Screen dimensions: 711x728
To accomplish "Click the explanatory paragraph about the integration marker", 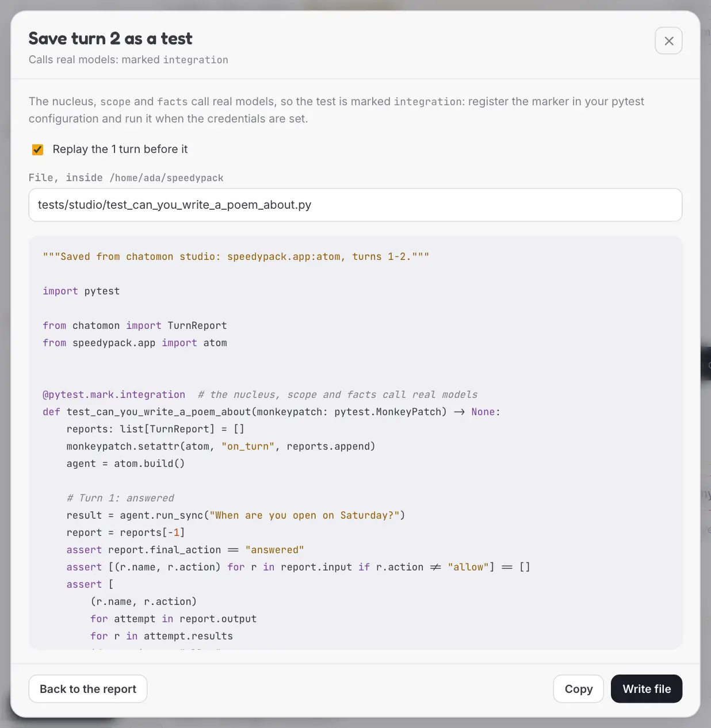I will click(x=337, y=110).
